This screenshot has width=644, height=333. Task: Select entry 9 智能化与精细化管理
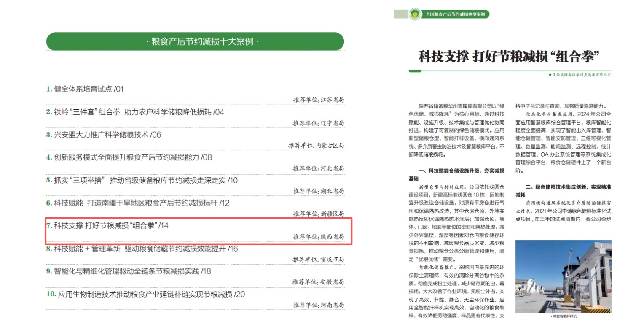pyautogui.click(x=129, y=271)
